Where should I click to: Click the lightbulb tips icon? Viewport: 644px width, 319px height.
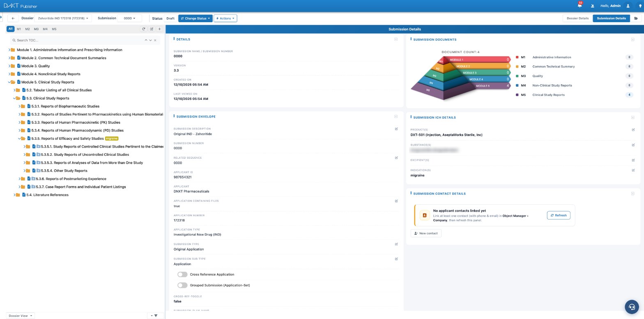pyautogui.click(x=641, y=6)
